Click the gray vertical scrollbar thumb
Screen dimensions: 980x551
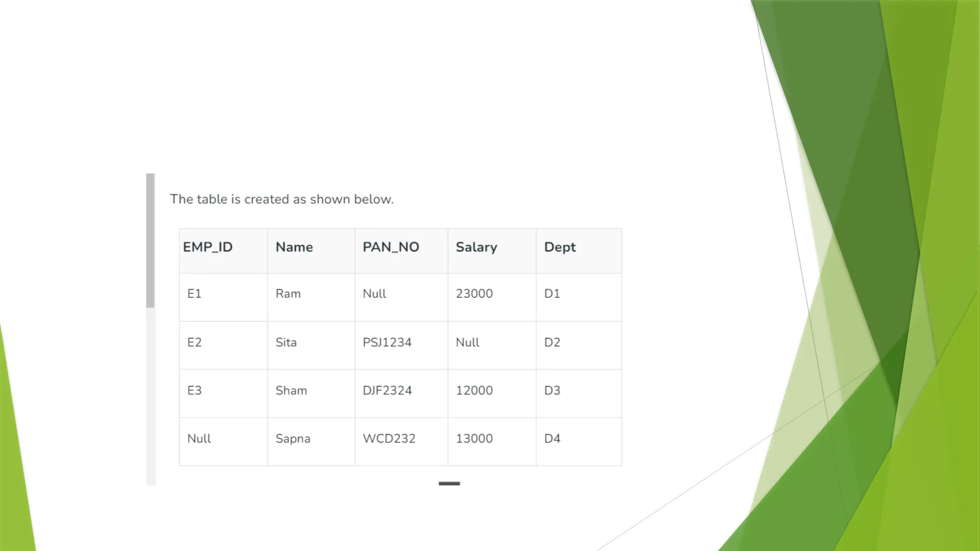[150, 240]
